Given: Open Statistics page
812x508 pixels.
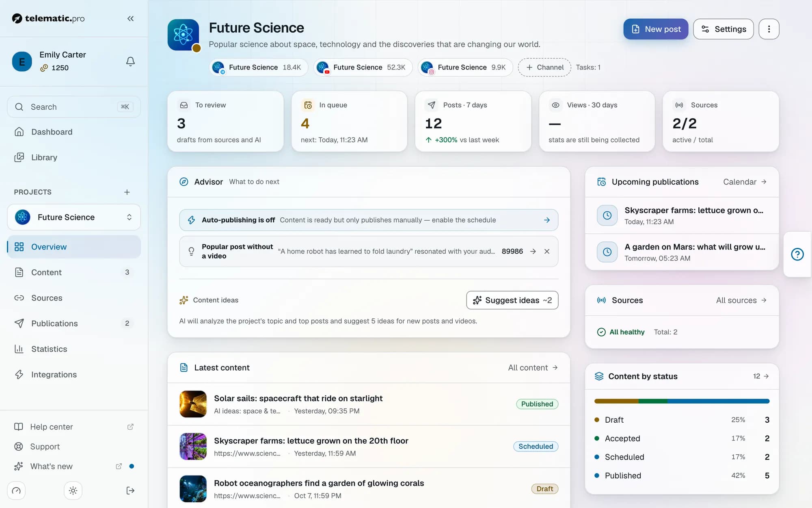Looking at the screenshot, I should tap(74, 349).
